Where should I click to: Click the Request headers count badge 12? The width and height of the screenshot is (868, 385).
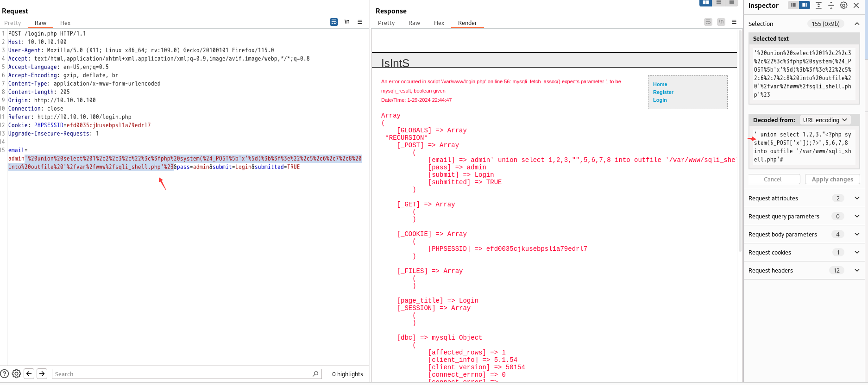pyautogui.click(x=837, y=270)
